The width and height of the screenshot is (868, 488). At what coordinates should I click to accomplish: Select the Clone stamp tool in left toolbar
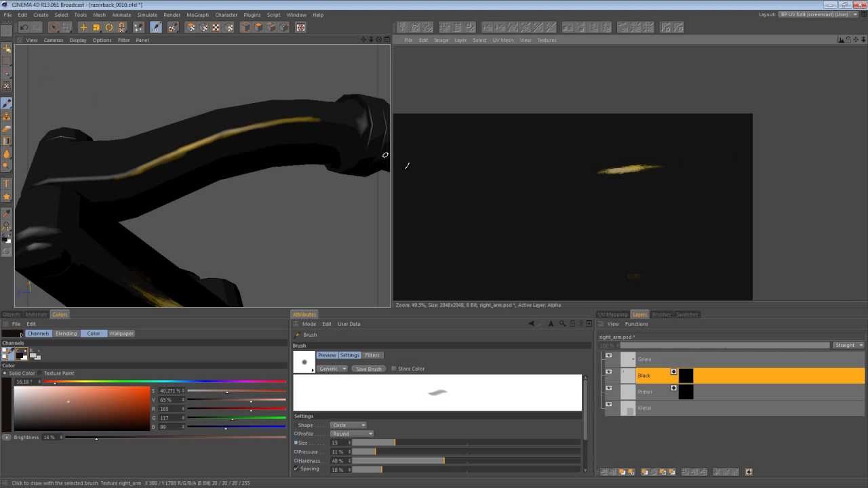pos(7,117)
